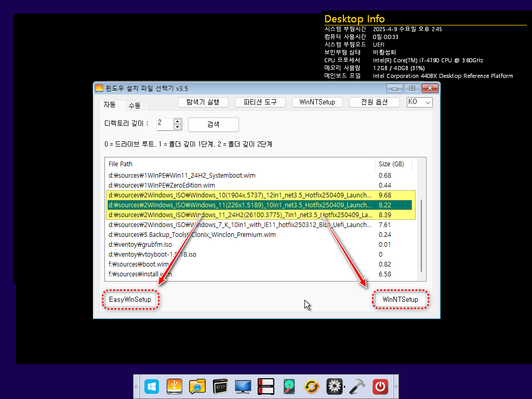
Task: Open the blue monitor icon in dock
Action: (243, 387)
